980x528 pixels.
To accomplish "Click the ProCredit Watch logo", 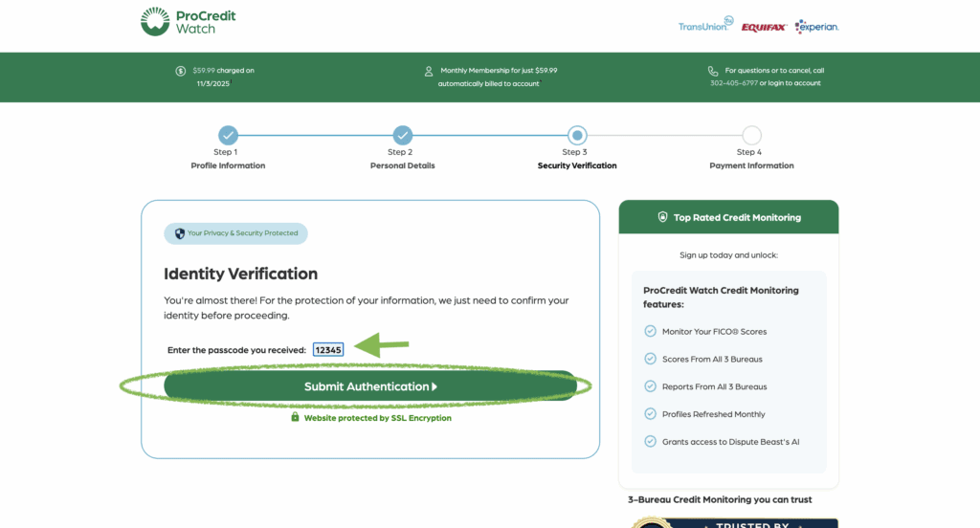I will [x=188, y=22].
